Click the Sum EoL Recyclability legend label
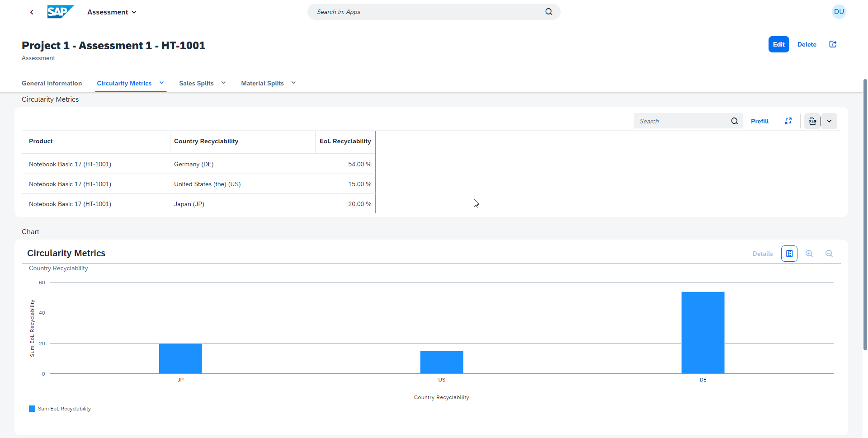 point(64,409)
